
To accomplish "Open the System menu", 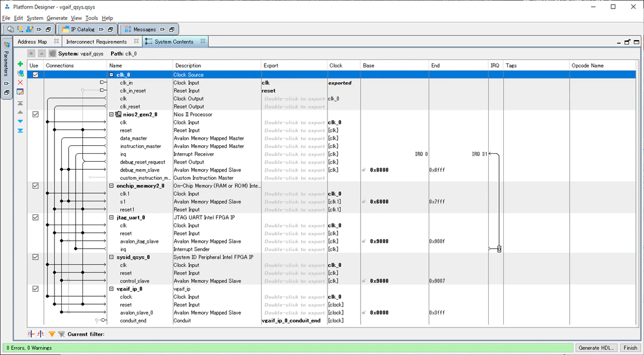I will (35, 18).
